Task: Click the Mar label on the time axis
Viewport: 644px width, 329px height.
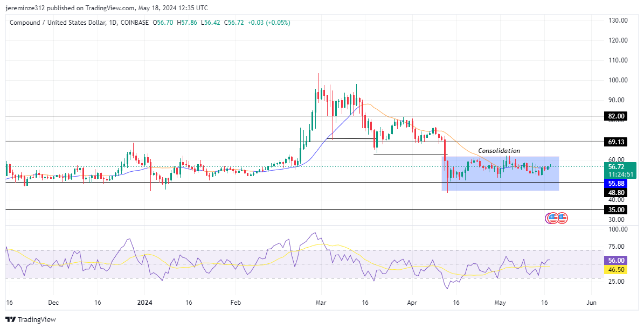Action: click(x=322, y=302)
